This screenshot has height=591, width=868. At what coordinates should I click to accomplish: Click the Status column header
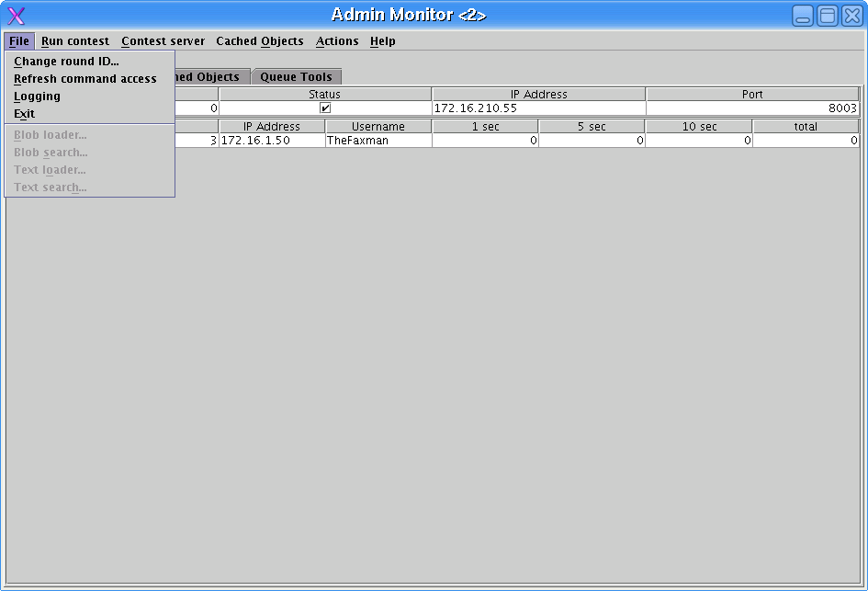(x=325, y=94)
